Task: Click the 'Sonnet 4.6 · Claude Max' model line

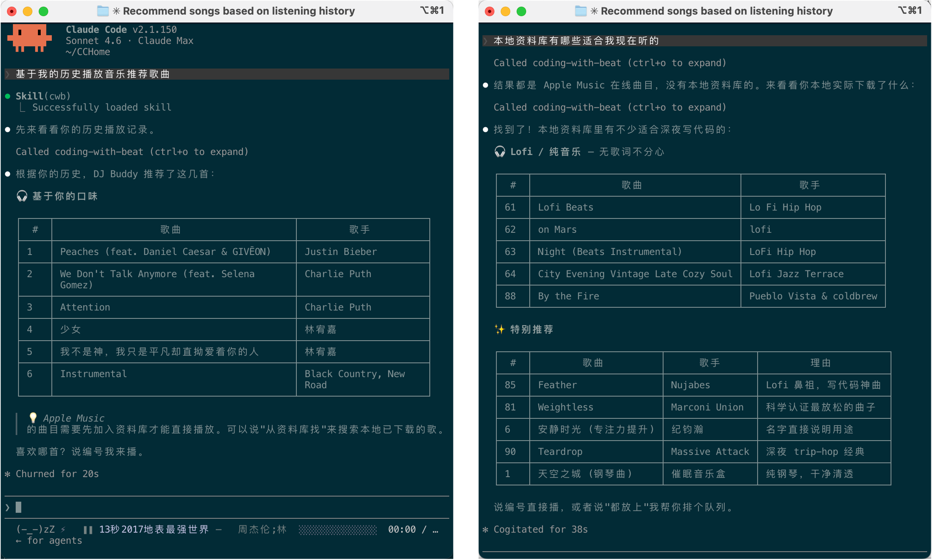Action: click(x=129, y=41)
